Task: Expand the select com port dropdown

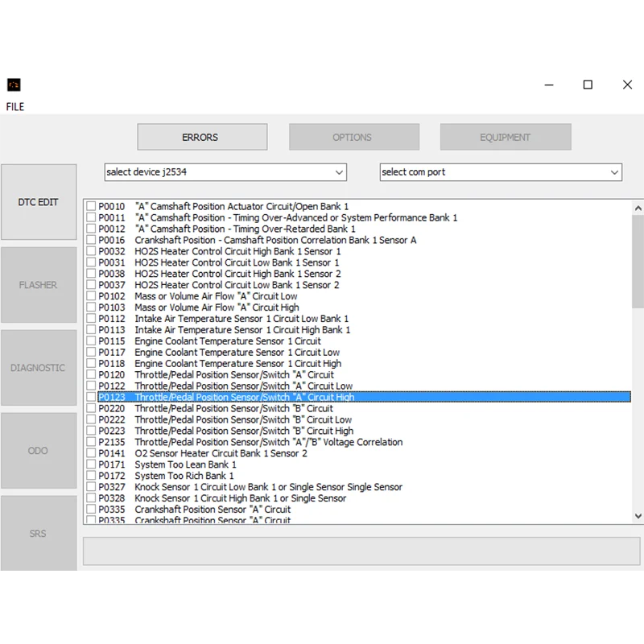Action: pos(501,172)
